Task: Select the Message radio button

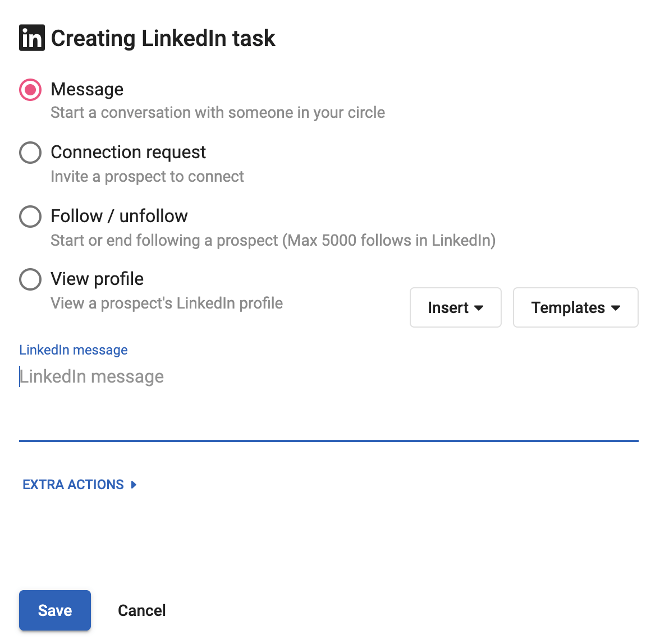Action: [x=30, y=90]
